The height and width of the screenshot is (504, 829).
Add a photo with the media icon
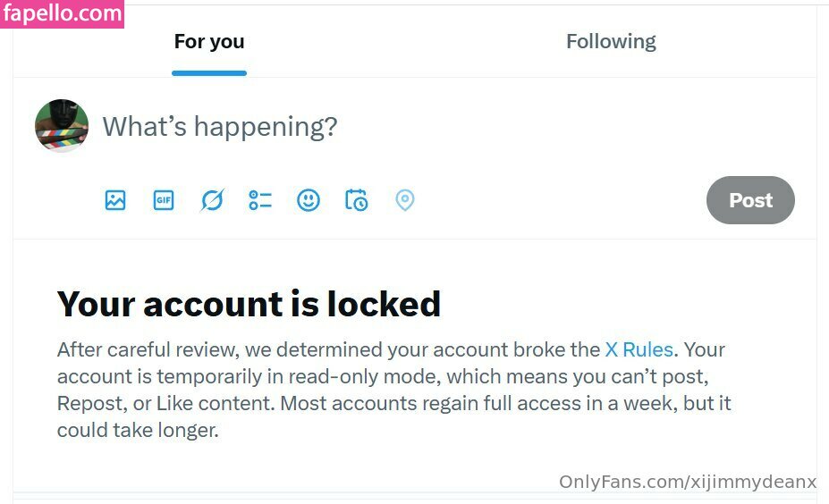(x=115, y=200)
